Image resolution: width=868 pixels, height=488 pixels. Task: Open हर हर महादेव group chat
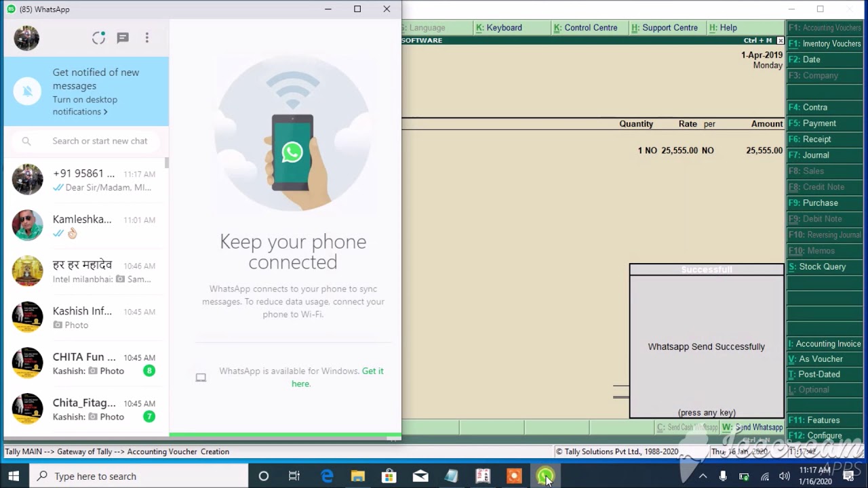point(85,272)
